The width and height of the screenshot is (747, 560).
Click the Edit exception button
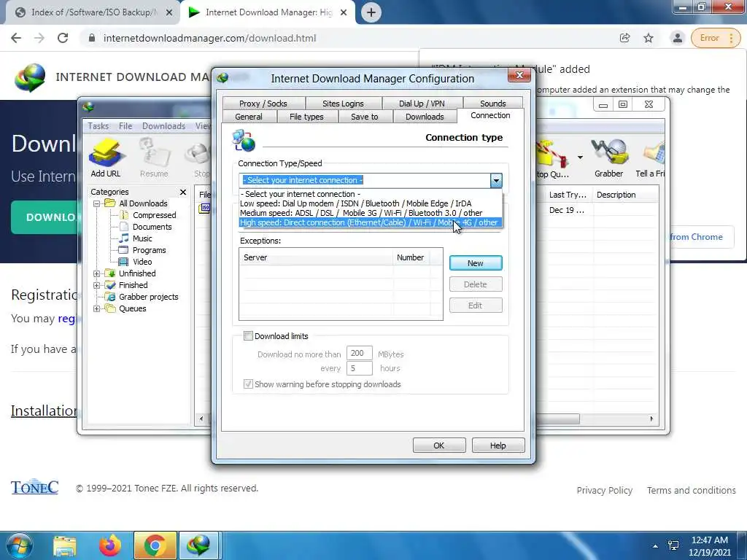tap(476, 306)
